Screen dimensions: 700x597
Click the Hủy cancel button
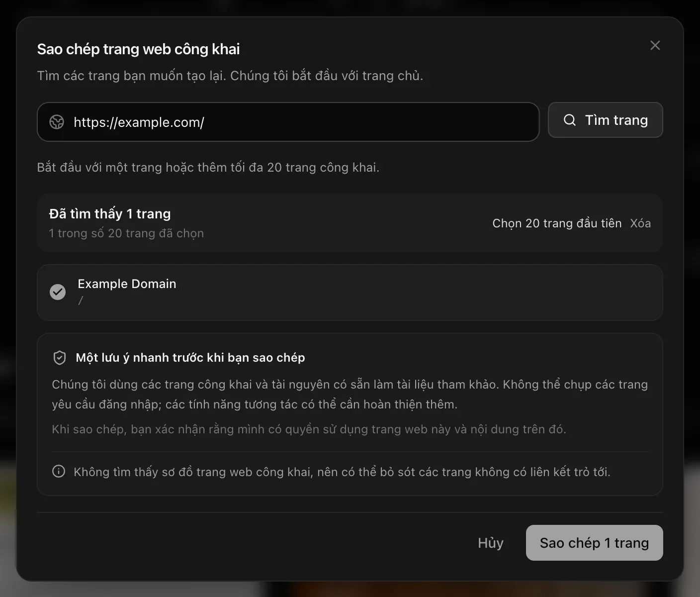click(x=491, y=543)
